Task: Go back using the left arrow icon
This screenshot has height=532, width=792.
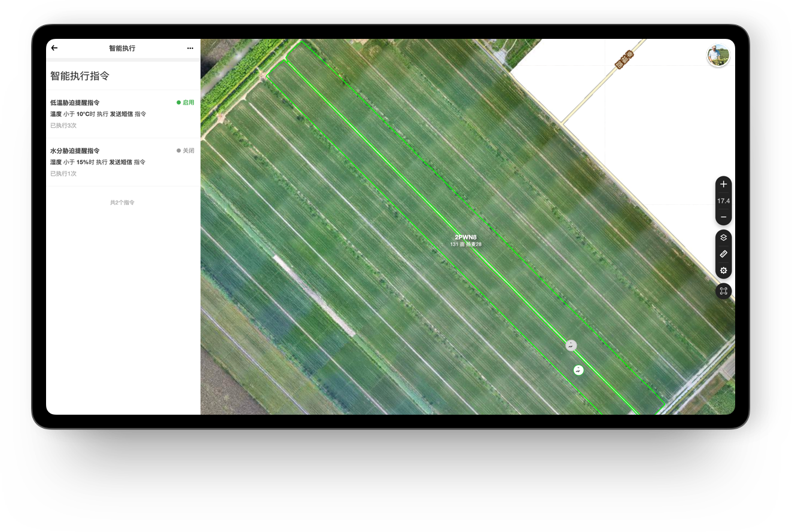Action: (x=54, y=48)
